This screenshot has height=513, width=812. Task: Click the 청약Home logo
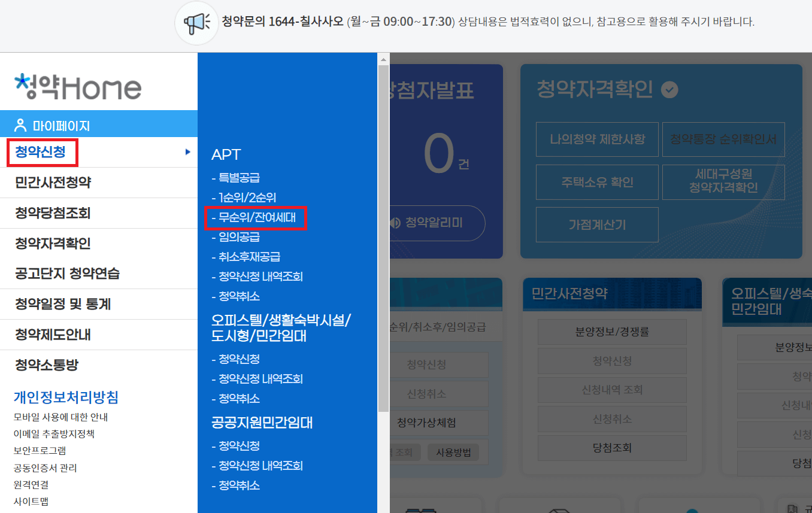78,86
